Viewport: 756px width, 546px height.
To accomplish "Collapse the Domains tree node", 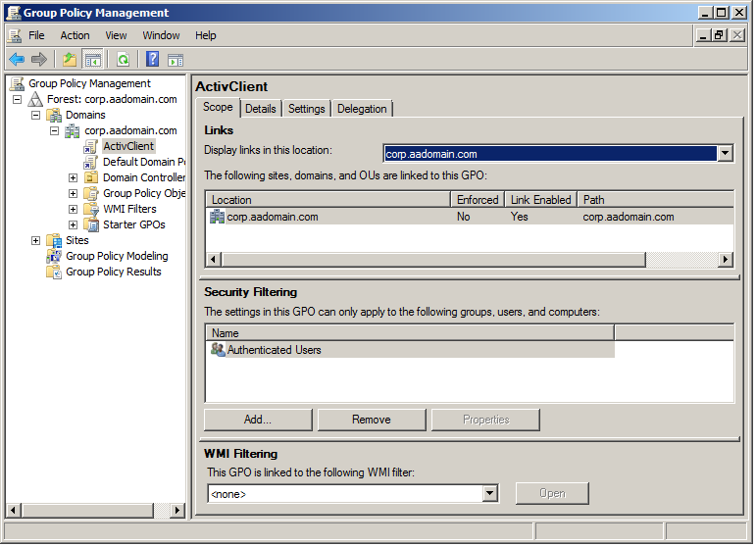I will click(x=36, y=115).
